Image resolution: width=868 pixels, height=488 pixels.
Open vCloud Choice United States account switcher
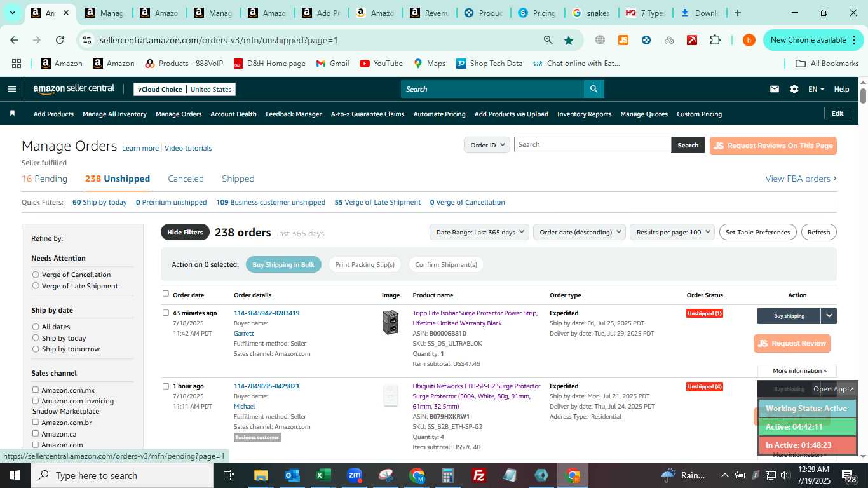(x=184, y=89)
